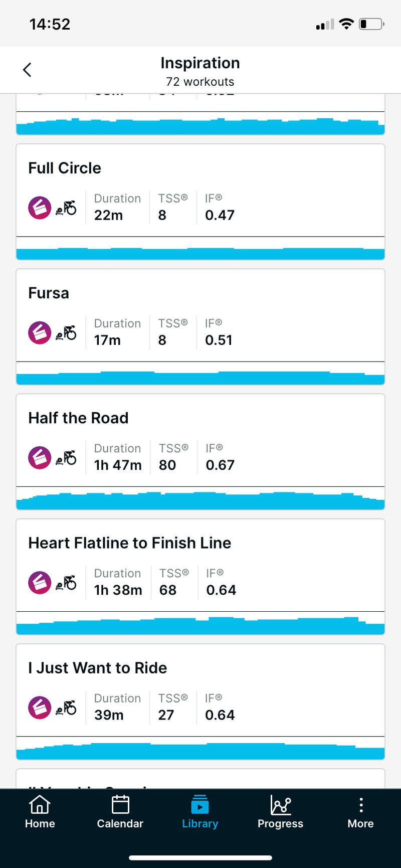Tap the Inspiration header title
401x868 pixels.
[x=200, y=63]
